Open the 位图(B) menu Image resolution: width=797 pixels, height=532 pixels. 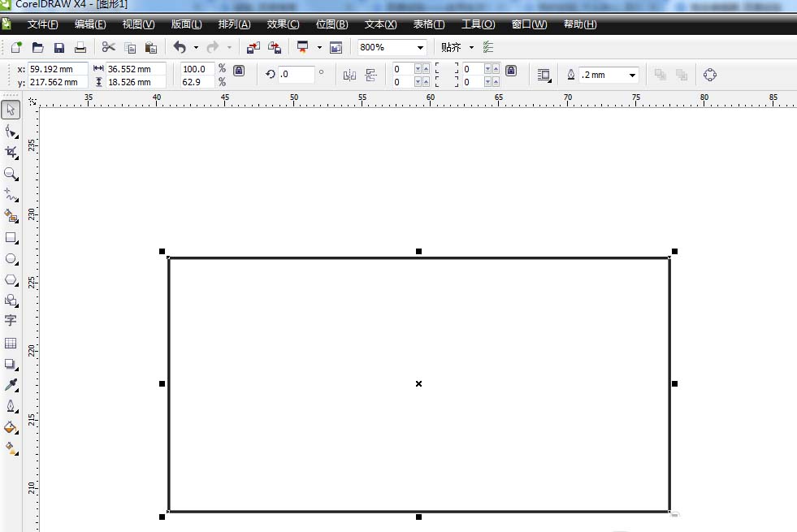(331, 24)
